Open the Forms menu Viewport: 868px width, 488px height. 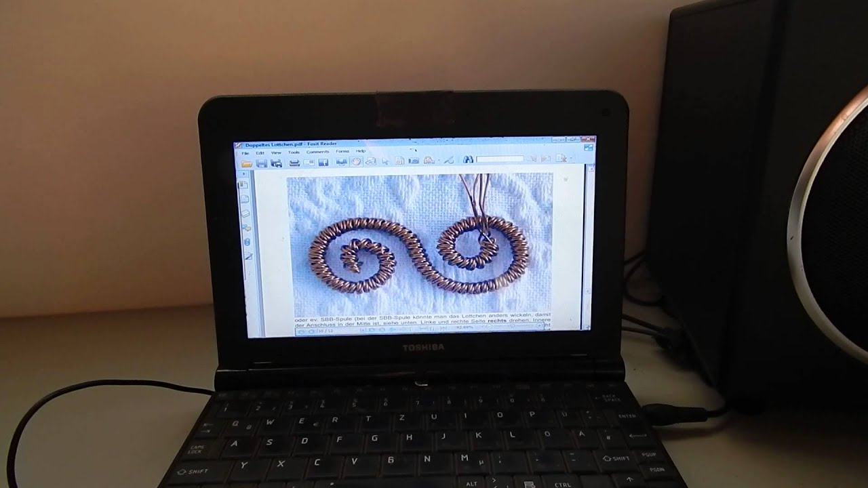[342, 151]
